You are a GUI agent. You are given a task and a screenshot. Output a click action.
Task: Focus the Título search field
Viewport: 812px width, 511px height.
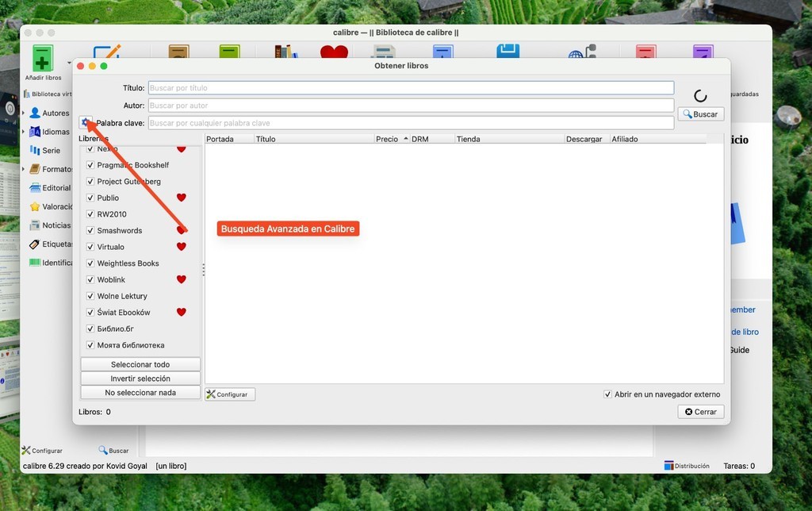[x=412, y=88]
